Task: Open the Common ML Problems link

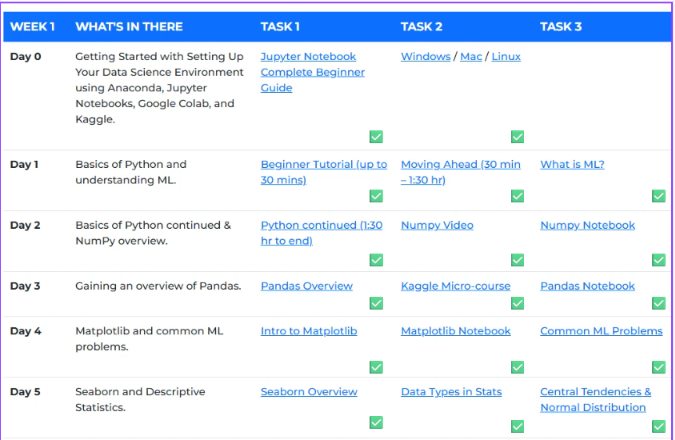Action: (x=601, y=331)
